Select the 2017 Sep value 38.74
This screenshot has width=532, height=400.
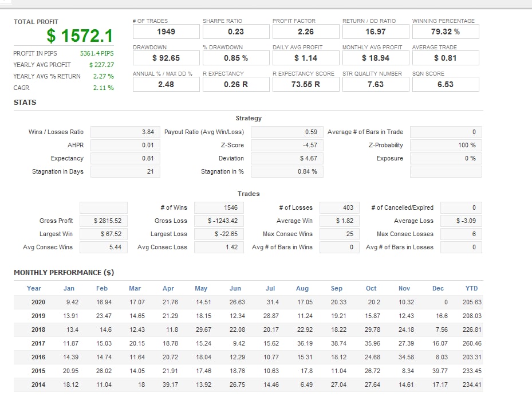338,344
